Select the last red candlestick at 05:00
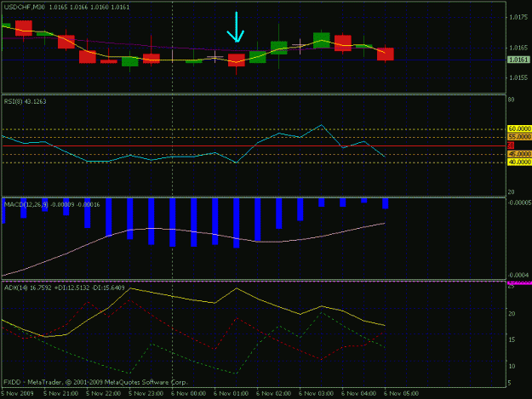This screenshot has width=532, height=399. tap(386, 54)
